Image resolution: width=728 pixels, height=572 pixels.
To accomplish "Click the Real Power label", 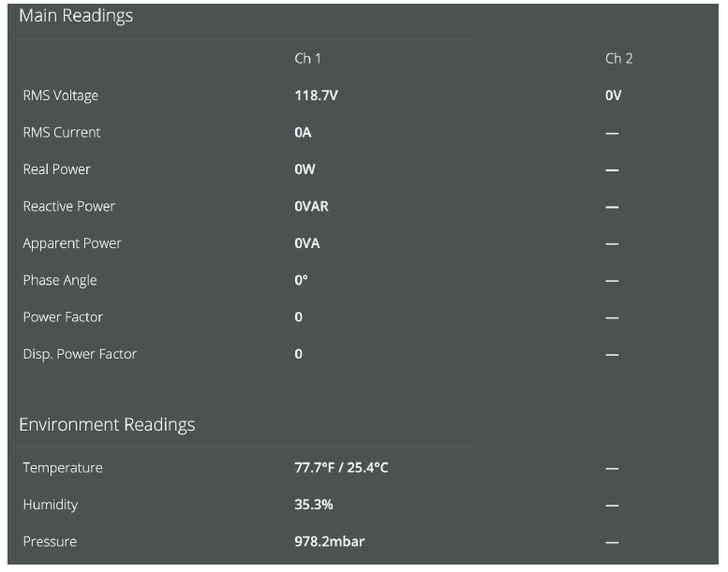I will click(56, 169).
